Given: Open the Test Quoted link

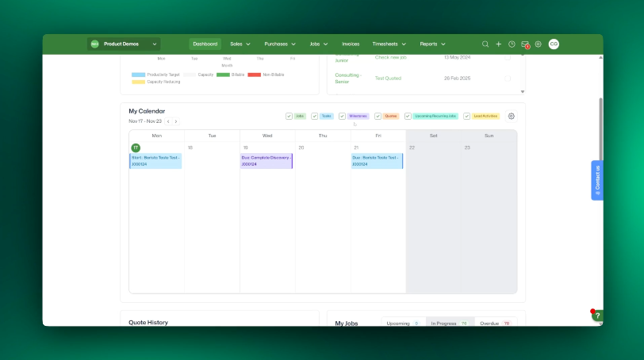Looking at the screenshot, I should click(x=388, y=79).
